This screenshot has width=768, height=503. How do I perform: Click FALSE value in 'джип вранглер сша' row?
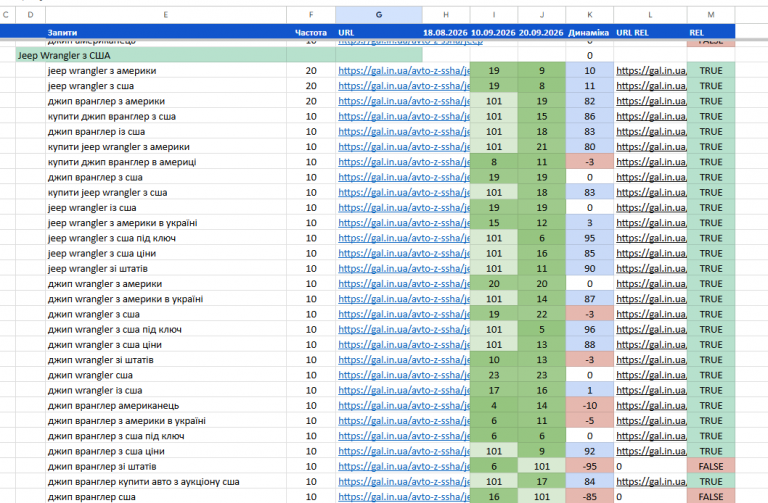coord(711,496)
